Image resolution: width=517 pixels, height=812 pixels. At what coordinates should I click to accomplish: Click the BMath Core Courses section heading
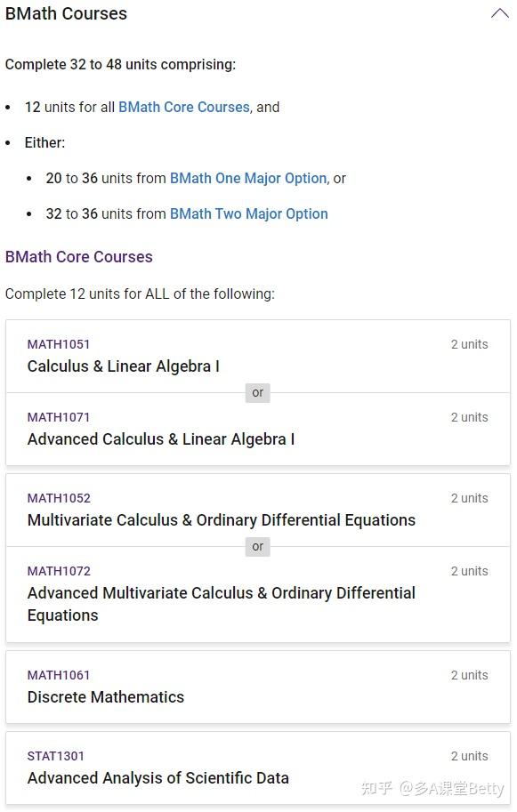79,257
